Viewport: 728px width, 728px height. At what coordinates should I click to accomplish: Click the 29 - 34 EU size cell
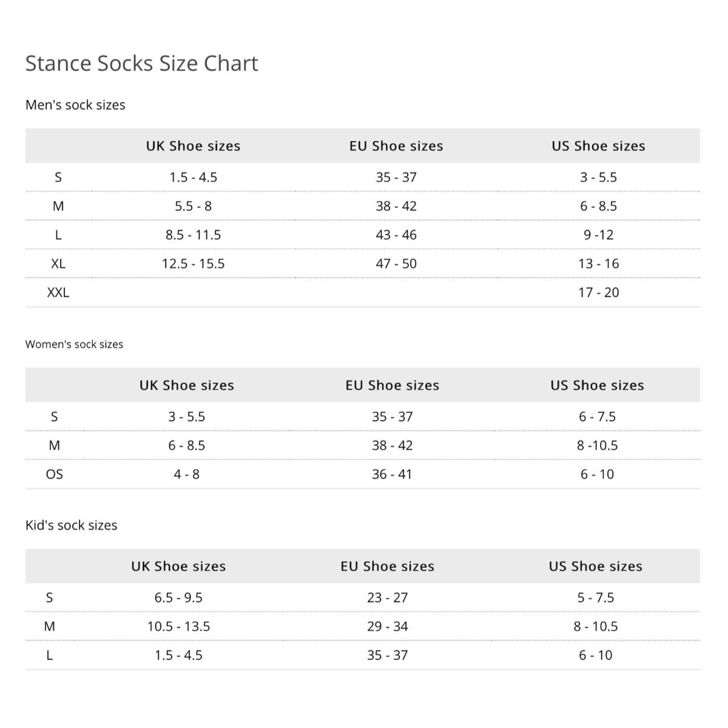387,627
